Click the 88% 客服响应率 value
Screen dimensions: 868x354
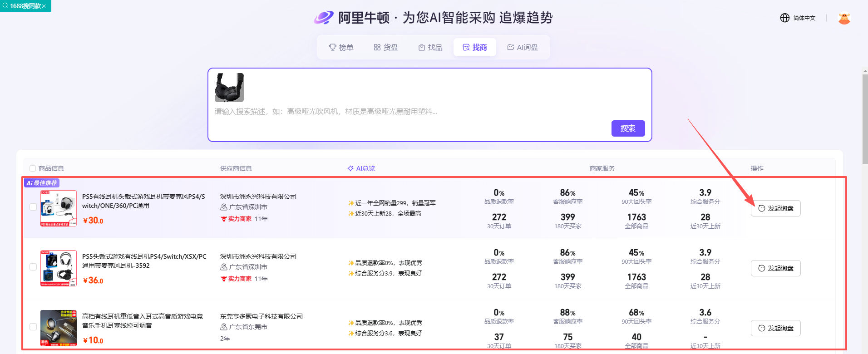[x=567, y=313]
